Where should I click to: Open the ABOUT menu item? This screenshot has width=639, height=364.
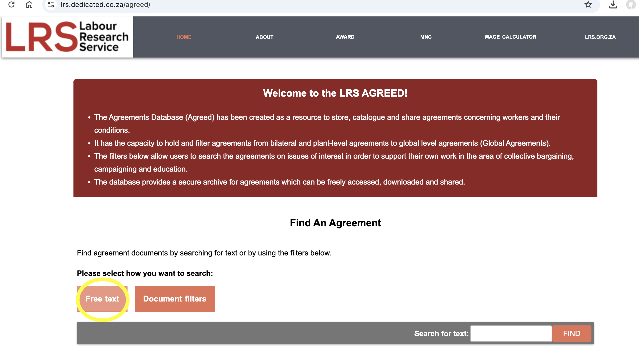pyautogui.click(x=264, y=37)
